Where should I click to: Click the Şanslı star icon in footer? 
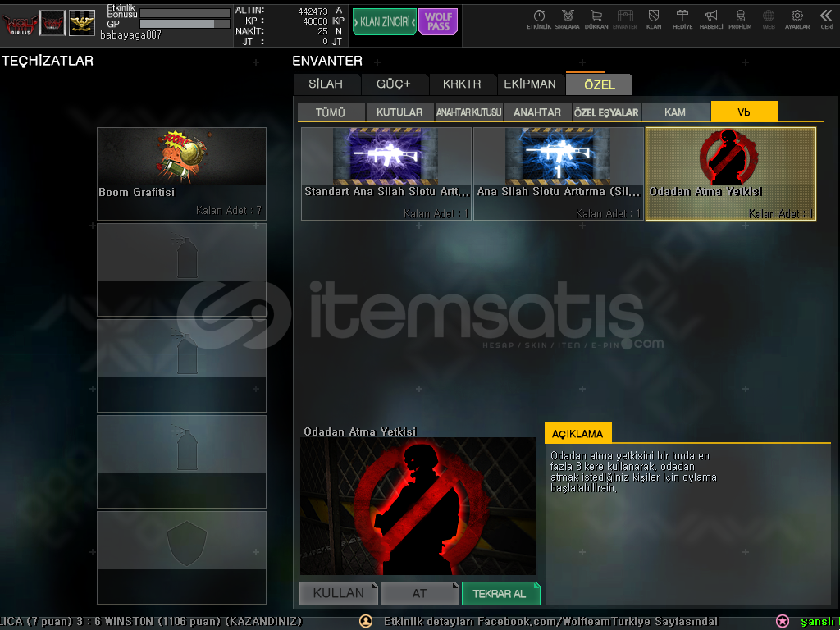click(782, 622)
